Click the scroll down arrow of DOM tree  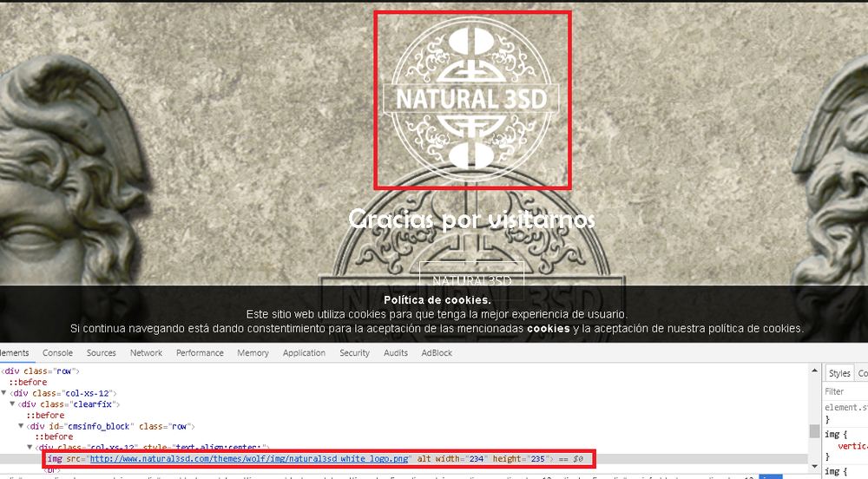pos(814,466)
